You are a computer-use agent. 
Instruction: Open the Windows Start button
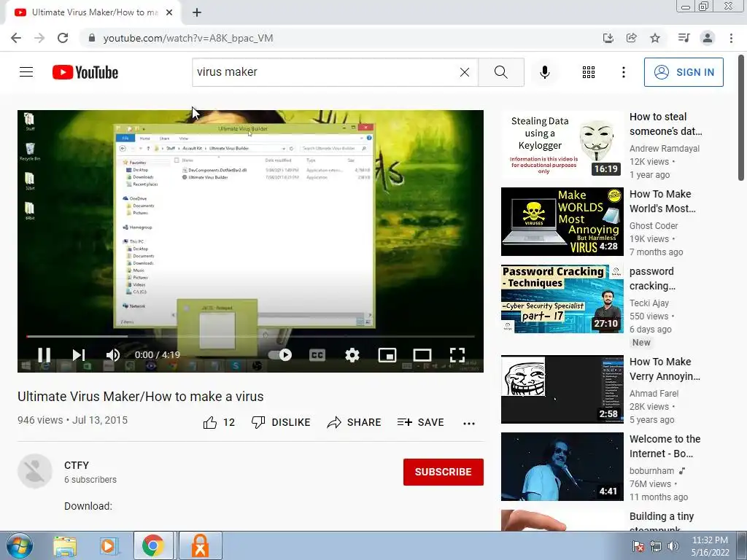point(19,545)
